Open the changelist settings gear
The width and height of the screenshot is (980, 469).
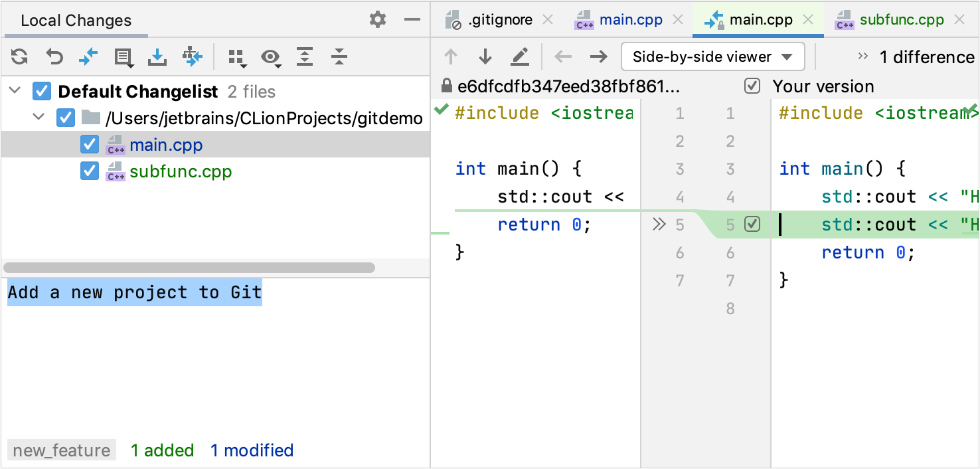click(377, 19)
